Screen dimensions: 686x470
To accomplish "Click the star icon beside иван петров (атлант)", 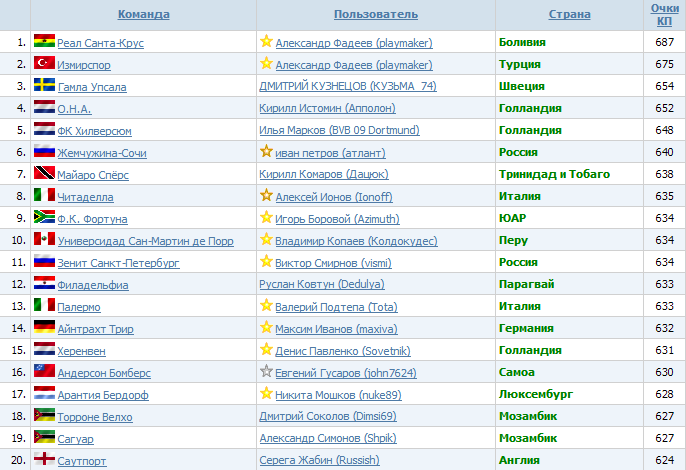I will 266,152.
